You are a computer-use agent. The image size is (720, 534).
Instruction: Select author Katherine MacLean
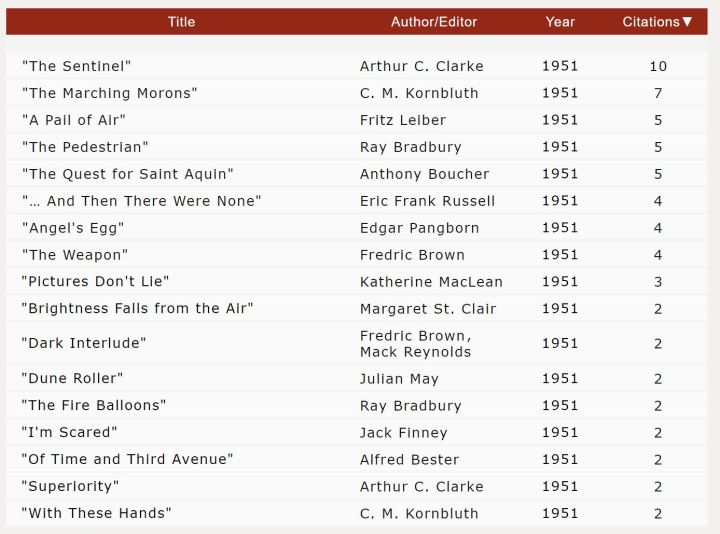pyautogui.click(x=431, y=282)
